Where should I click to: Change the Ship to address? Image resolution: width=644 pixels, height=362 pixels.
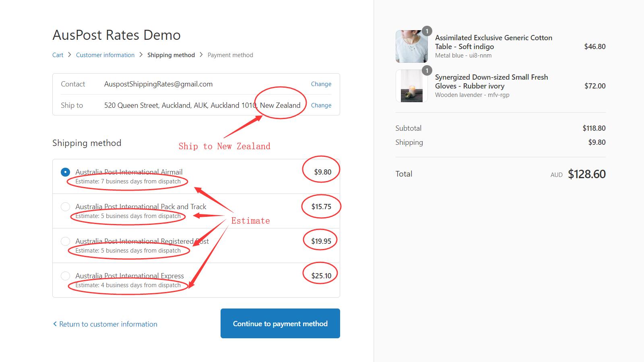321,105
